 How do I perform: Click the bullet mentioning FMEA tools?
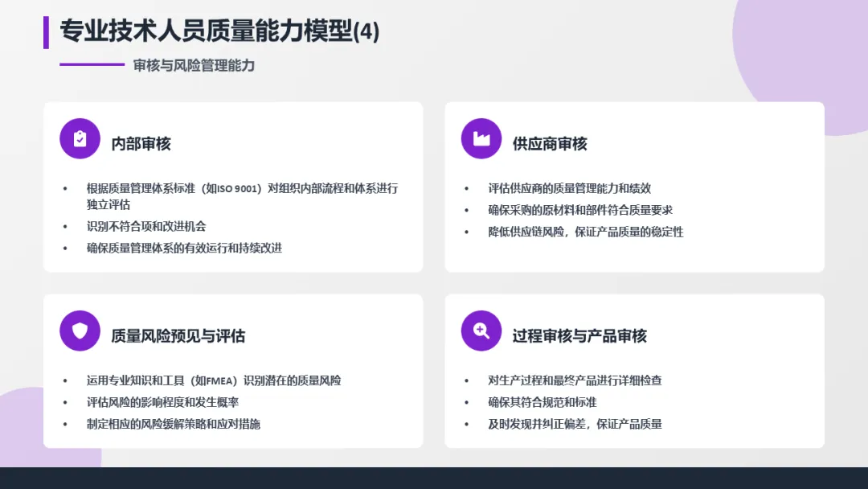[214, 380]
